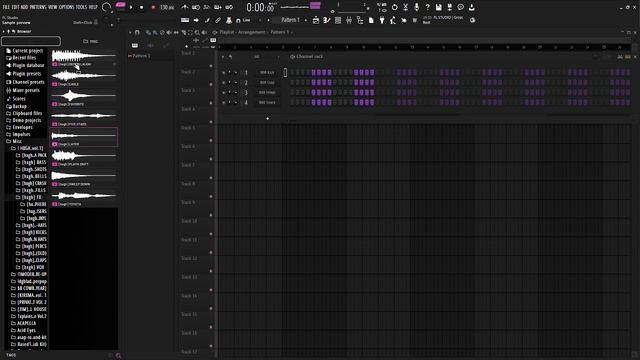Select the playlist Delete tool
The height and width of the screenshot is (360, 640).
[162, 32]
